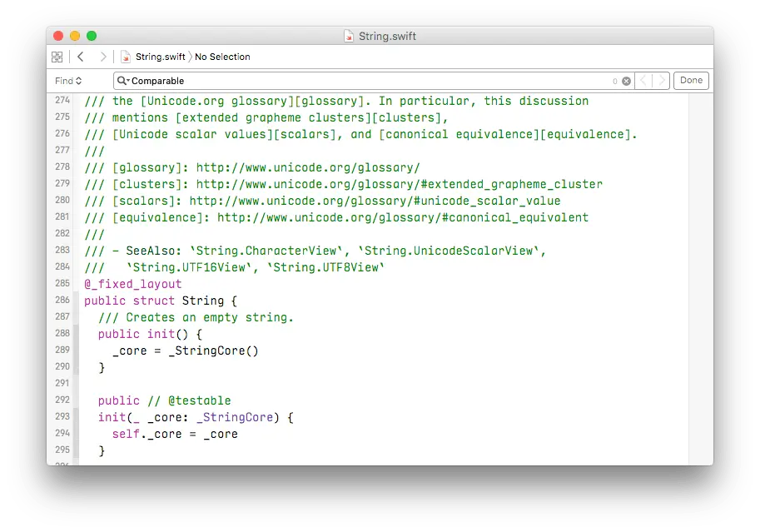
Task: Click the String.swift file icon in jump bar
Action: [126, 57]
